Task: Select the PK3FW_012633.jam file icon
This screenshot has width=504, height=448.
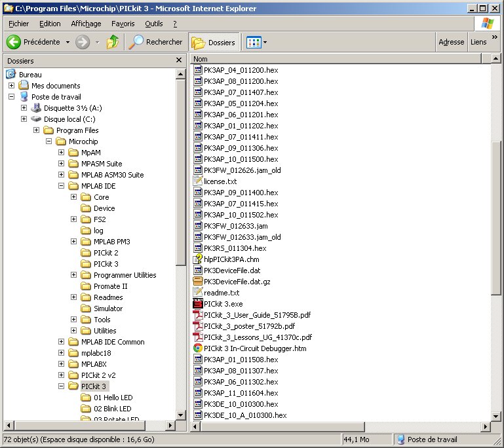Action: click(x=198, y=226)
